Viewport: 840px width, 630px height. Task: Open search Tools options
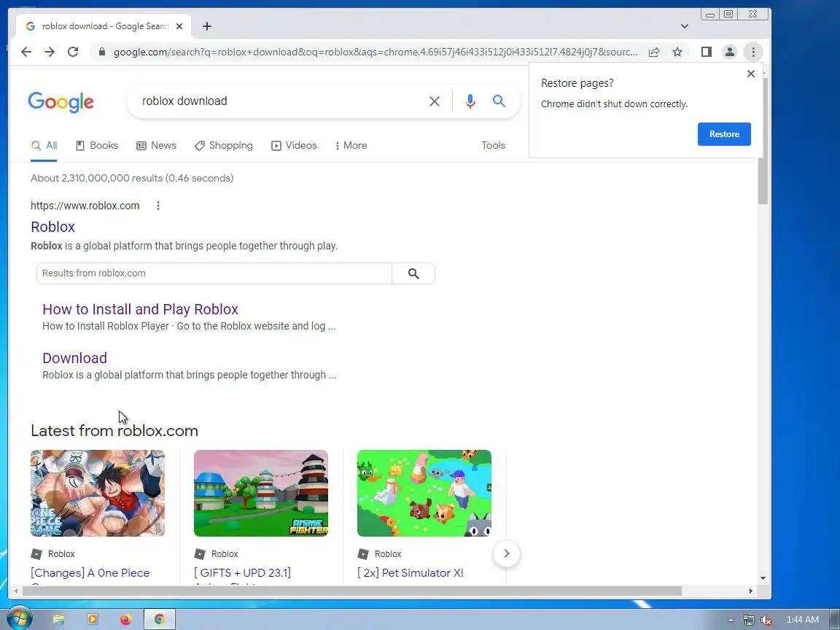click(x=493, y=146)
